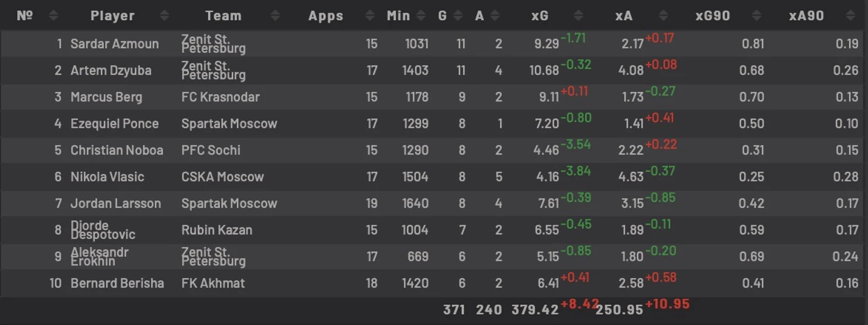
Task: Open player Sardar Azmoun
Action: [x=115, y=43]
